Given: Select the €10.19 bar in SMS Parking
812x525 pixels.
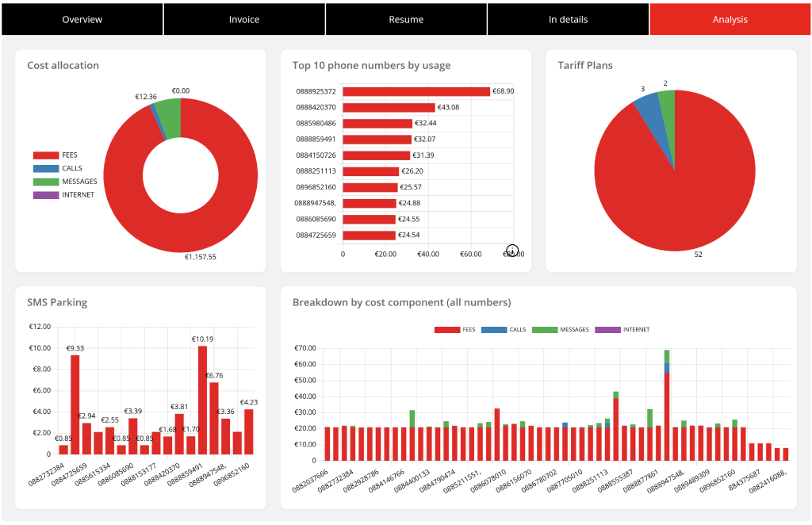Looking at the screenshot, I should click(x=202, y=400).
